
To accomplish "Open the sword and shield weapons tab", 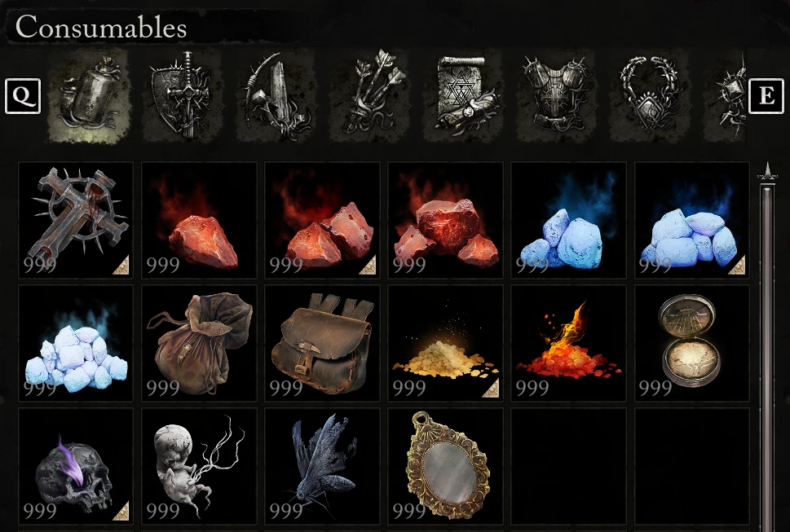I will click(183, 95).
